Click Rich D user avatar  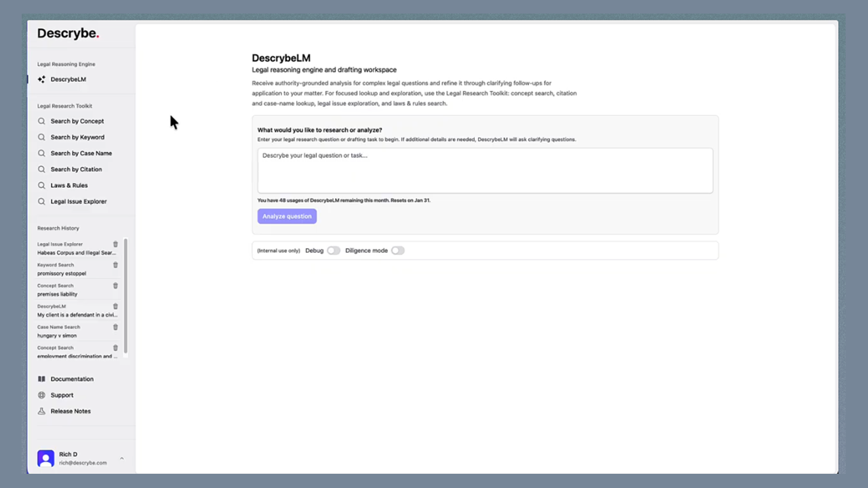coord(45,458)
